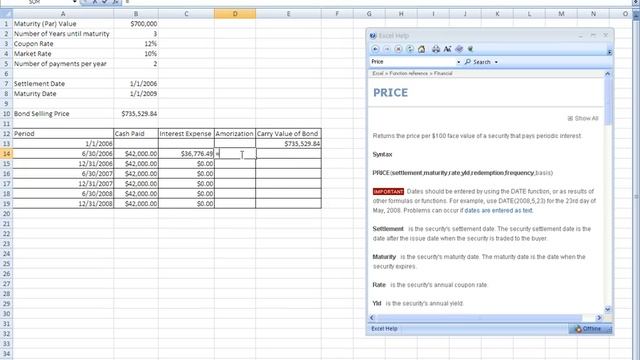The height and width of the screenshot is (360, 640).
Task: Click the Cash Paid header cell
Action: click(x=136, y=133)
